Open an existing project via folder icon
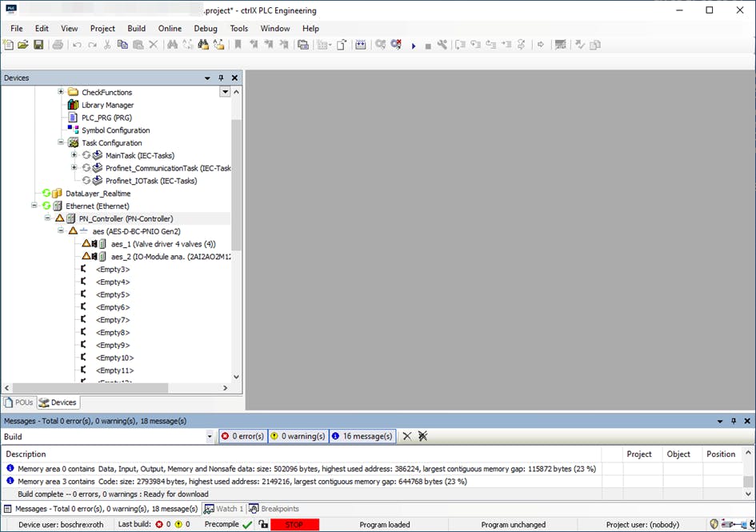 [23, 45]
